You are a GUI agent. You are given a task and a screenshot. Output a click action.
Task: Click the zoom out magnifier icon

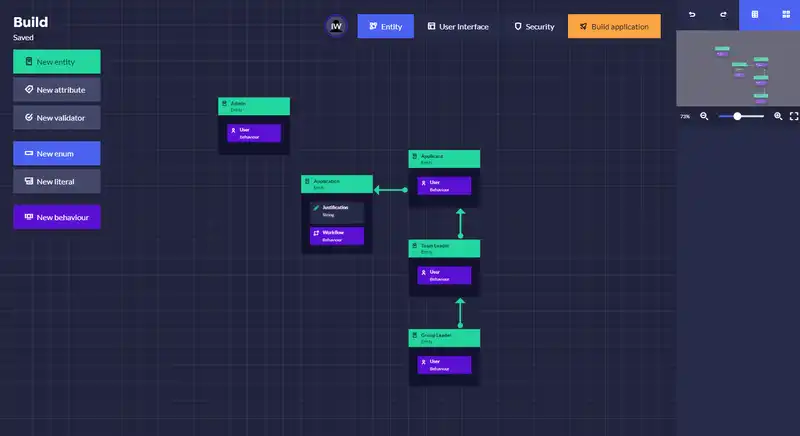[x=704, y=116]
